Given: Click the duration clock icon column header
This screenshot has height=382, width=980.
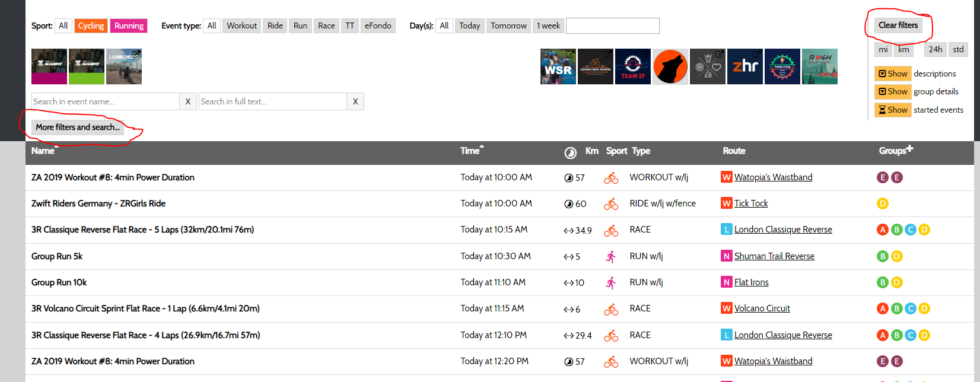Looking at the screenshot, I should click(x=570, y=153).
